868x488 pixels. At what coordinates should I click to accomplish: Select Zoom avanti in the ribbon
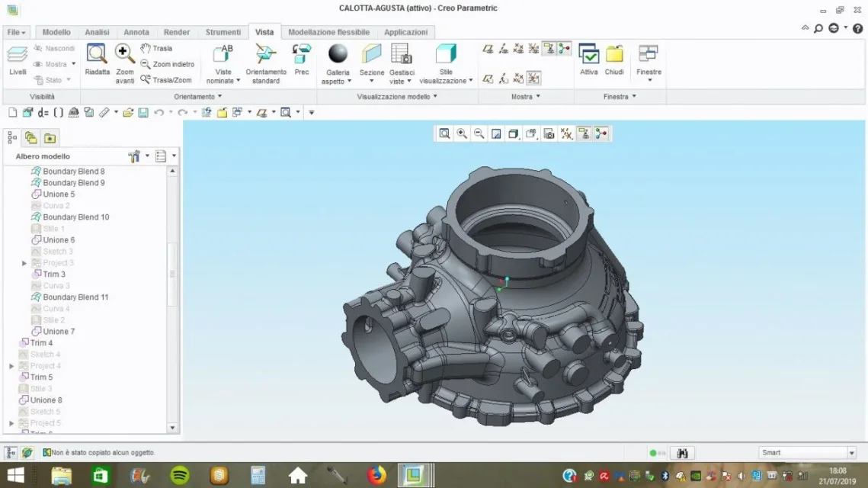click(124, 64)
